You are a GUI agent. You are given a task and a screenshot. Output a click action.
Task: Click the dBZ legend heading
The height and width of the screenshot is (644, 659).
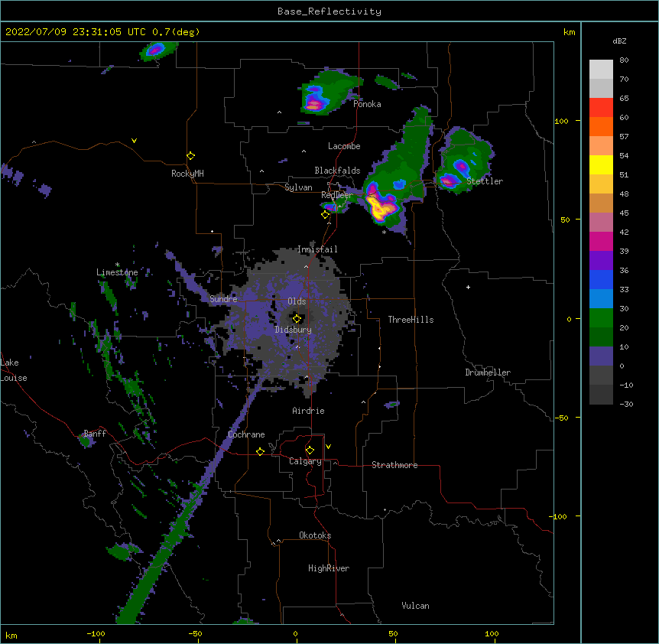click(x=619, y=41)
